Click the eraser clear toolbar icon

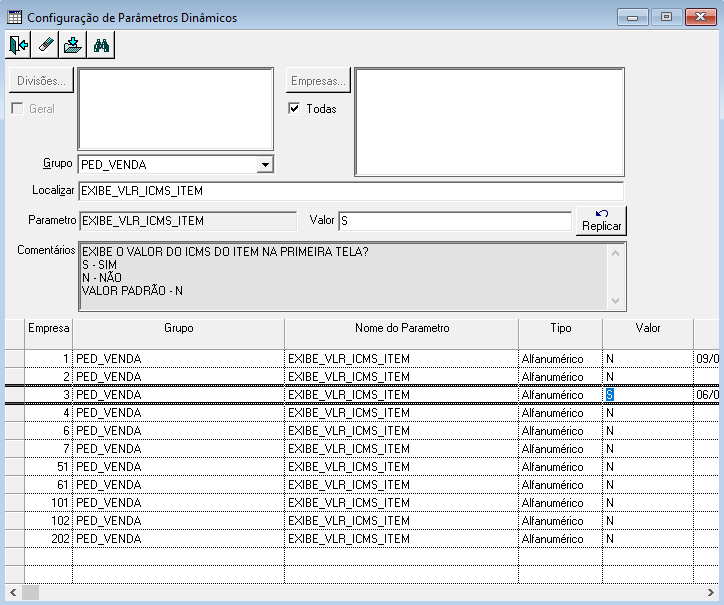pos(45,45)
